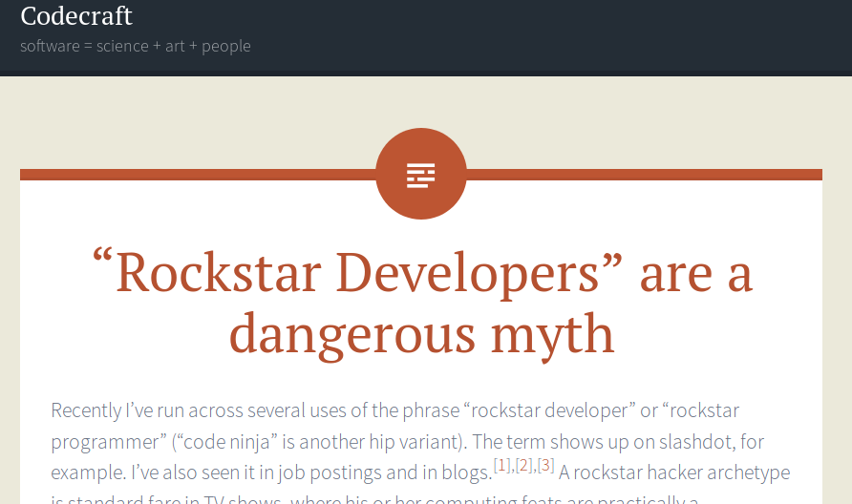The height and width of the screenshot is (504, 852).
Task: Open the 'Rockstar Developers' article headline
Action: 421,303
